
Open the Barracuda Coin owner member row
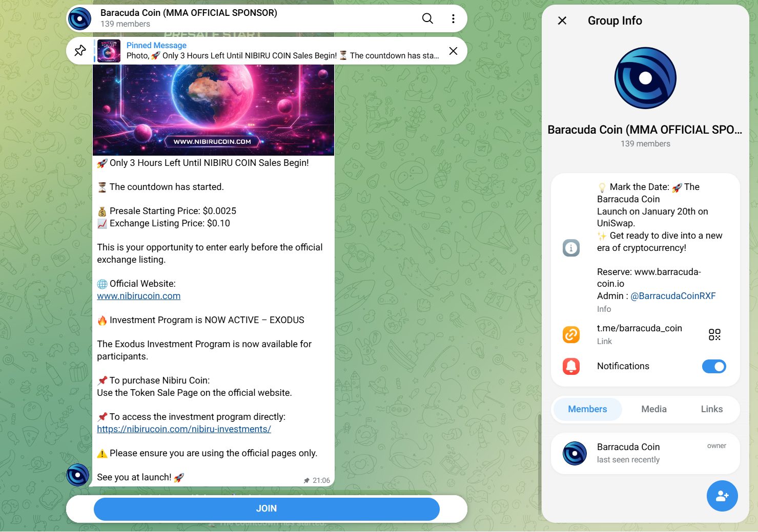(645, 453)
